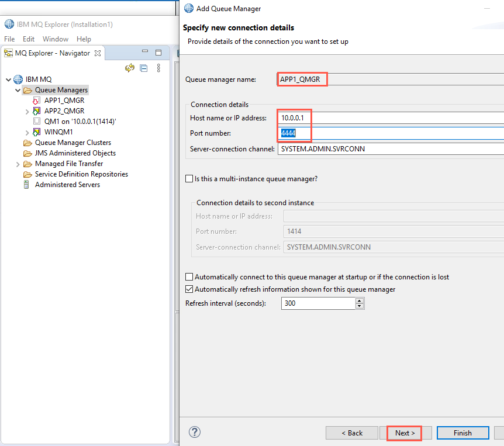Expand the Managed File Transfer node
Screen dimensions: 504x446
click(x=18, y=164)
